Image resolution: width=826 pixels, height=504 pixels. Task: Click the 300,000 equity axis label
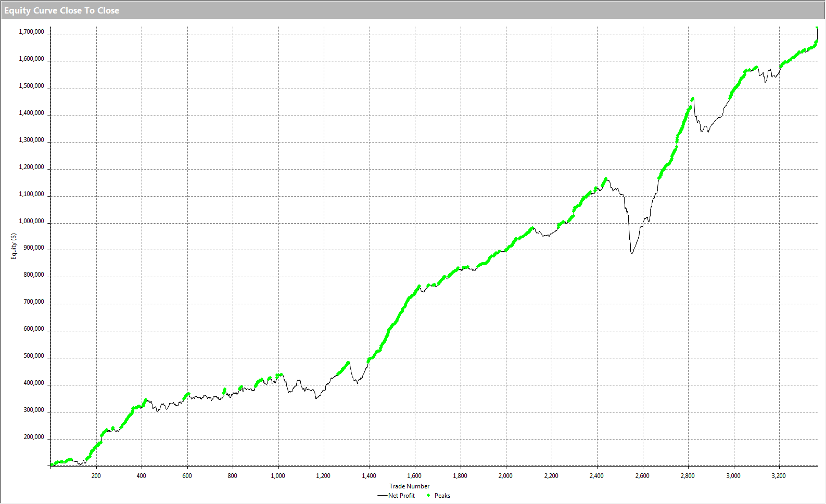[x=34, y=410]
